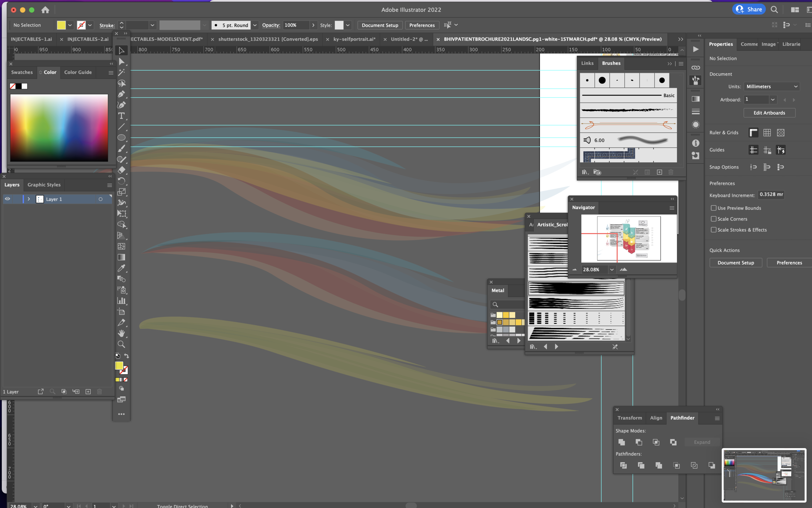The image size is (812, 508).
Task: Toggle visibility of Layer 1
Action: pyautogui.click(x=7, y=199)
